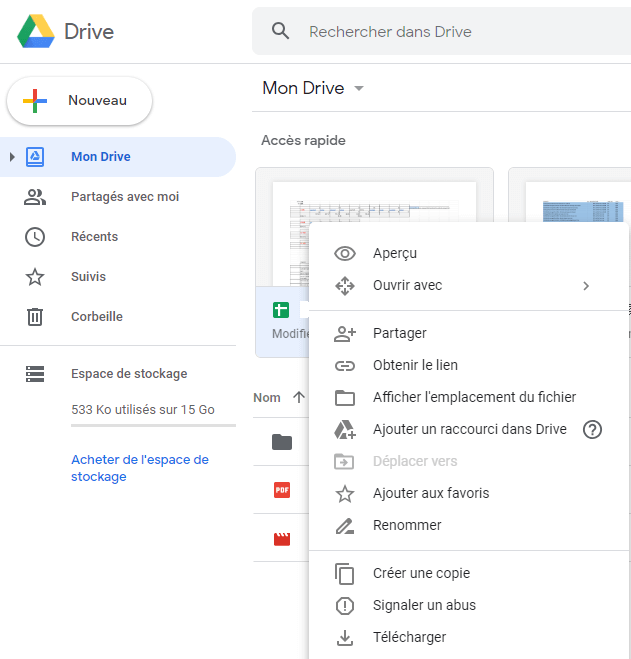Screen dimensions: 631x659
Task: Click the help icon beside Ajouter un raccourci
Action: (x=593, y=429)
